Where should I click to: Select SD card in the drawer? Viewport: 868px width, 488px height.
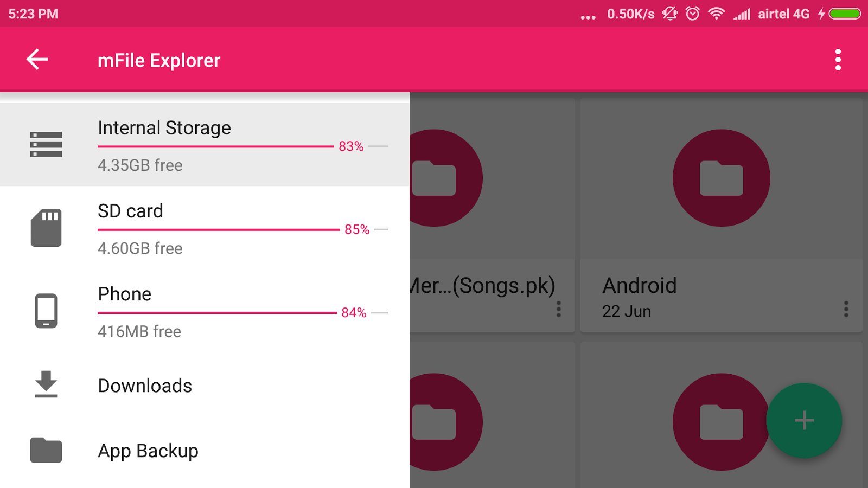click(130, 211)
